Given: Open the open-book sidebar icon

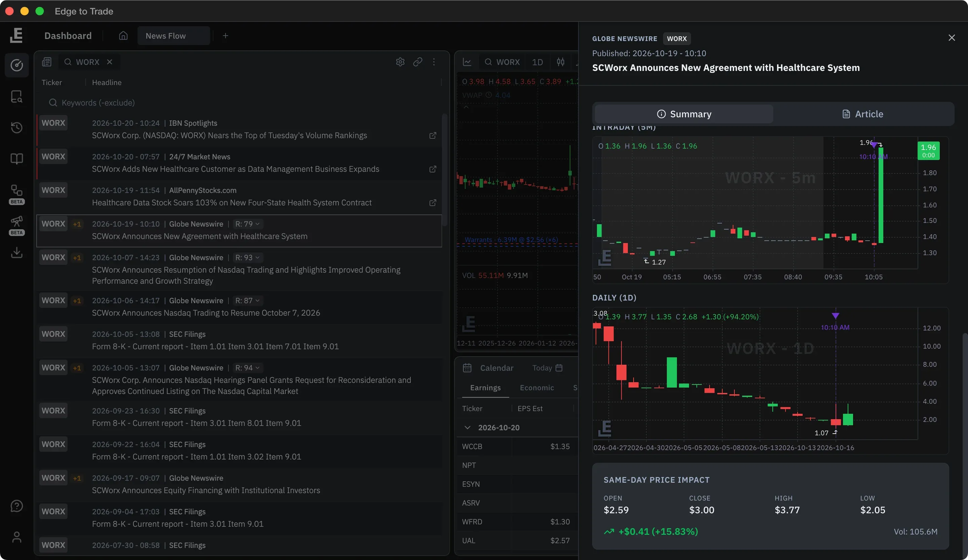Looking at the screenshot, I should click(x=16, y=159).
